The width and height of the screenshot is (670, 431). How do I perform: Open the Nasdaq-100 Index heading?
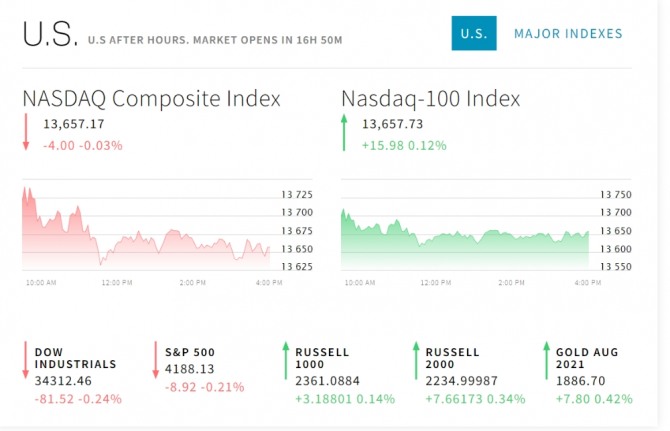[430, 98]
